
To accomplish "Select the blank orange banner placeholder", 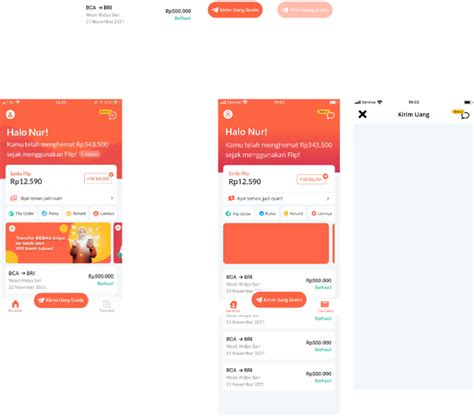I will 276,243.
